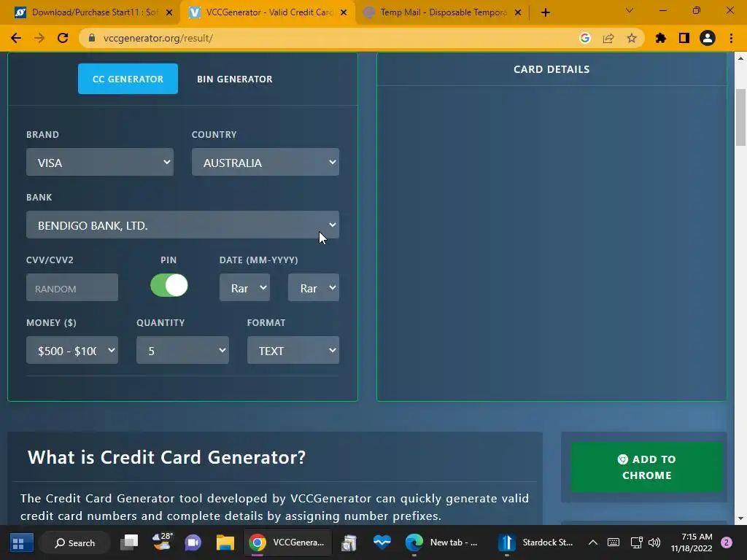
Task: Bookmark this page with star icon
Action: 632,38
